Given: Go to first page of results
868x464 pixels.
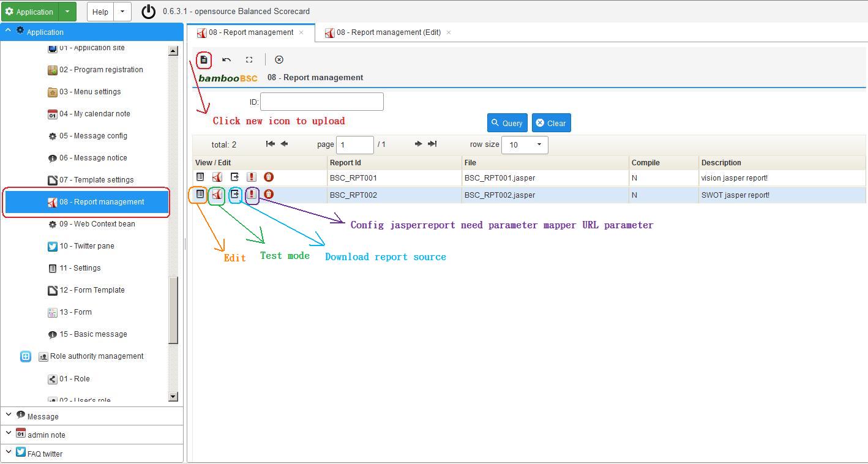Looking at the screenshot, I should [x=271, y=144].
